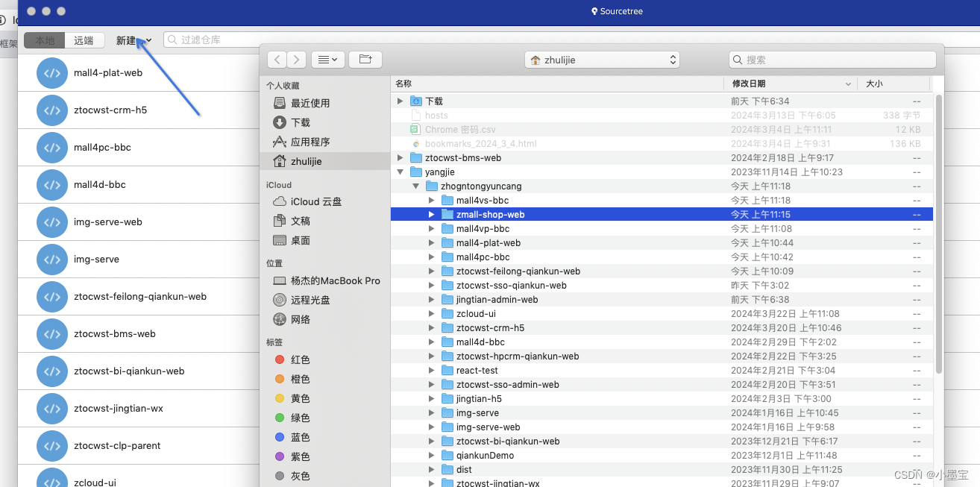Click ztocwst-feilong-qiankun-web repository icon
Screen dimensions: 980x487
click(51, 297)
